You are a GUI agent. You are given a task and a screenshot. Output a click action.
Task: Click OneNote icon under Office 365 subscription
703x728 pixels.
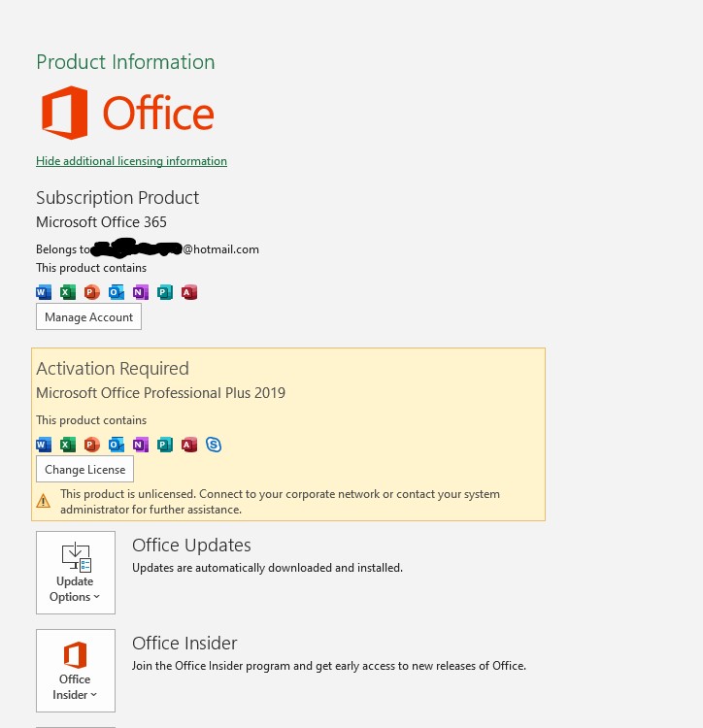[140, 292]
